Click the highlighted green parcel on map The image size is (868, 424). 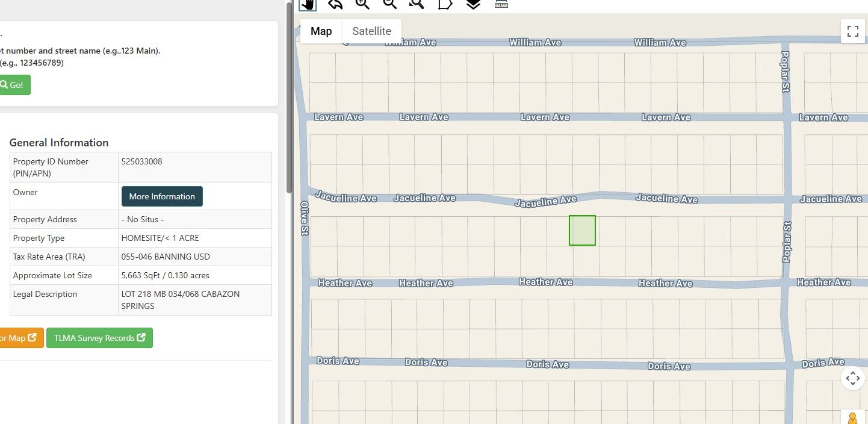coord(582,231)
